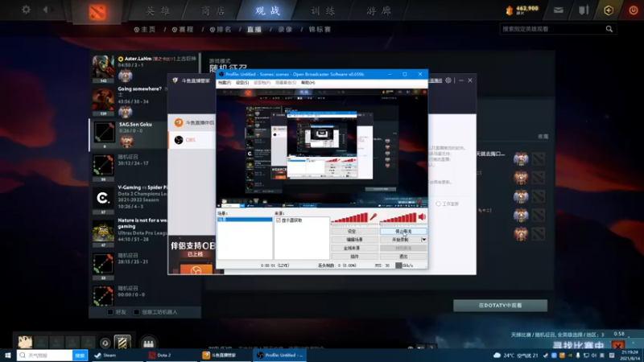The image size is (644, 362).
Task: Go to 排名 rankings sub-tab
Action: [x=221, y=30]
